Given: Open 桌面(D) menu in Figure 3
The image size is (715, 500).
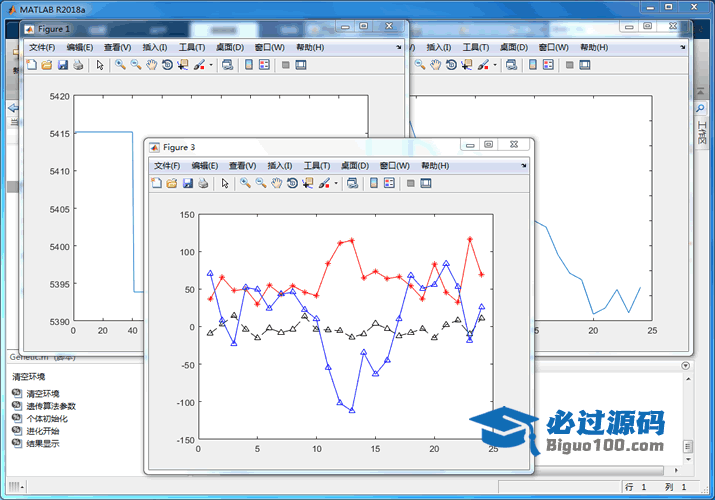Looking at the screenshot, I should tap(355, 166).
